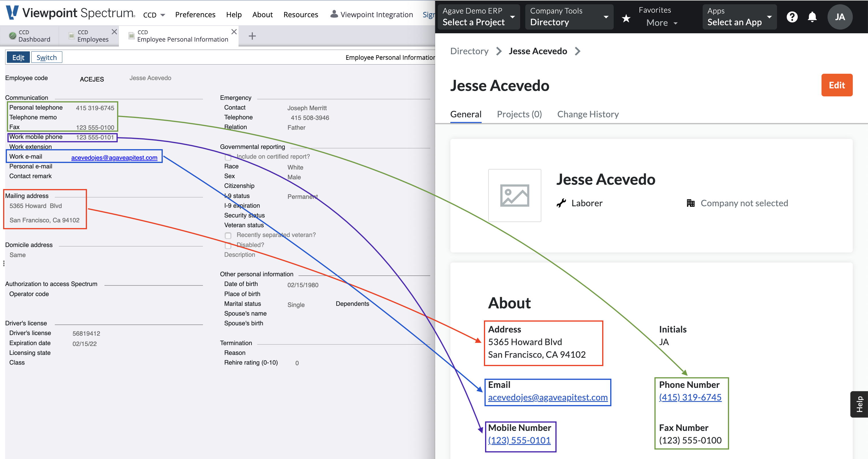Image resolution: width=868 pixels, height=459 pixels.
Task: Click the I-9 status value Permanent
Action: 303,197
